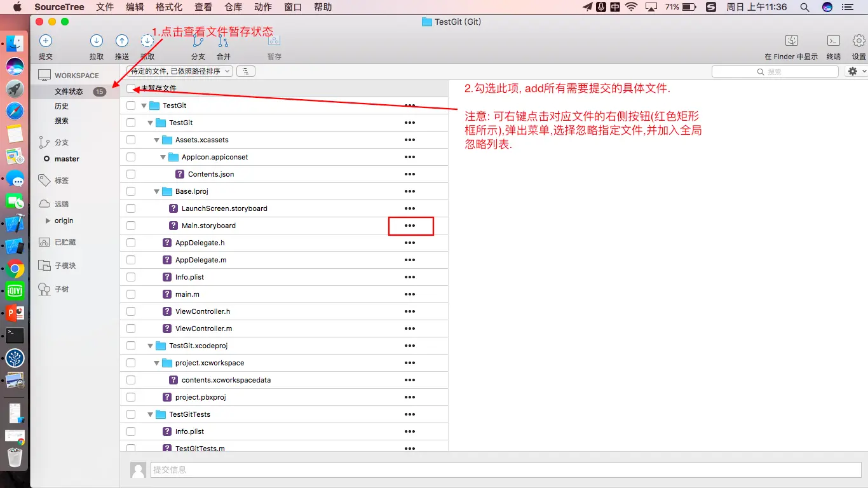Click the 提交 commit toolbar icon
Screen dimensions: 868x488
click(x=46, y=41)
